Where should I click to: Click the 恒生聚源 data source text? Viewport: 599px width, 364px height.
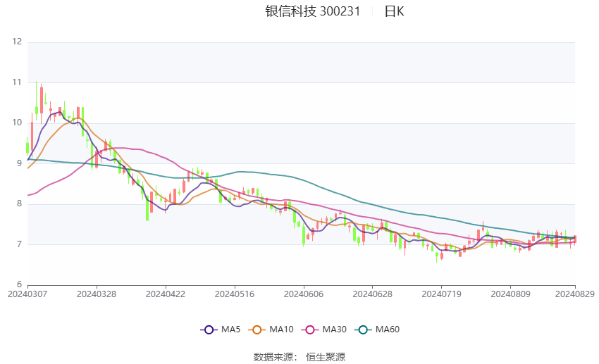click(326, 357)
